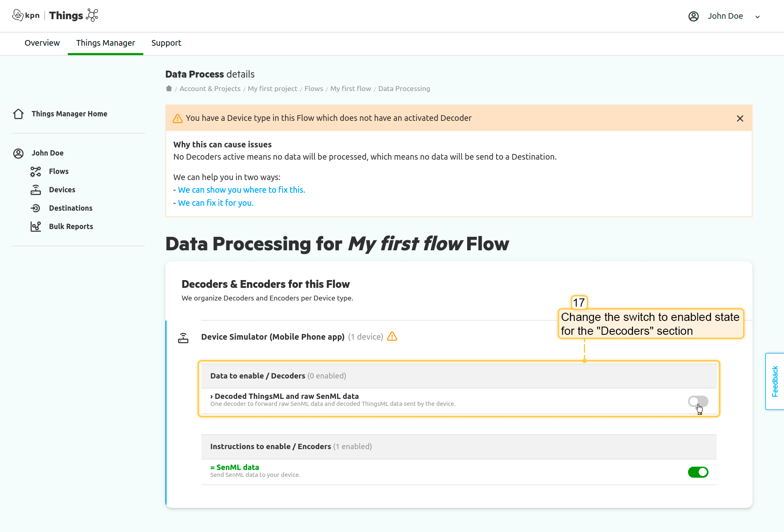Click 'We can fix it for you' link

point(216,203)
